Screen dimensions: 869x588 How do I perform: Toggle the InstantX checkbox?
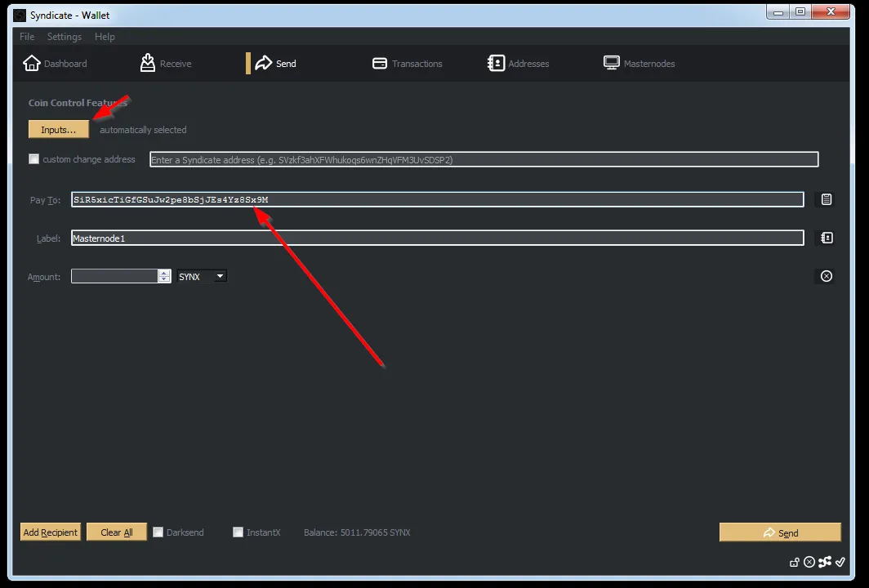238,532
